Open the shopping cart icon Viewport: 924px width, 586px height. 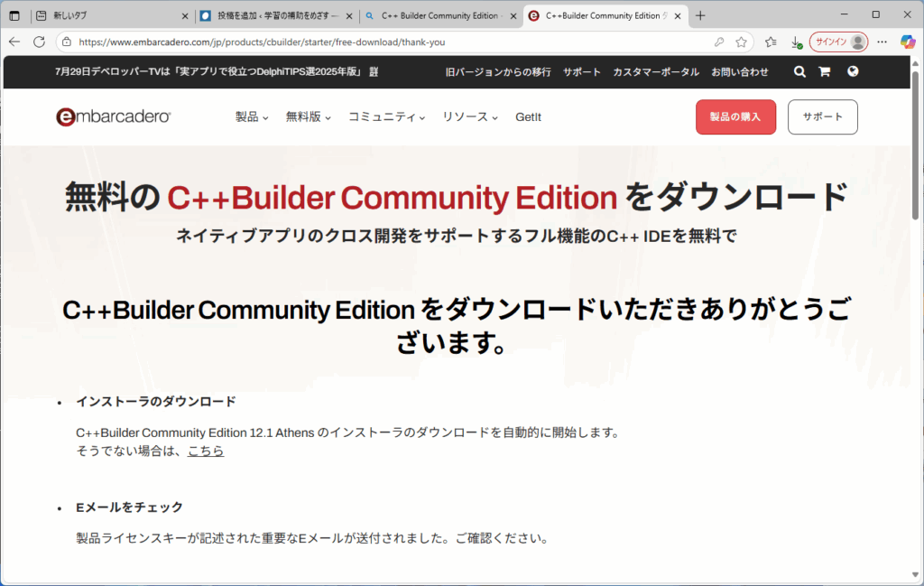[825, 72]
